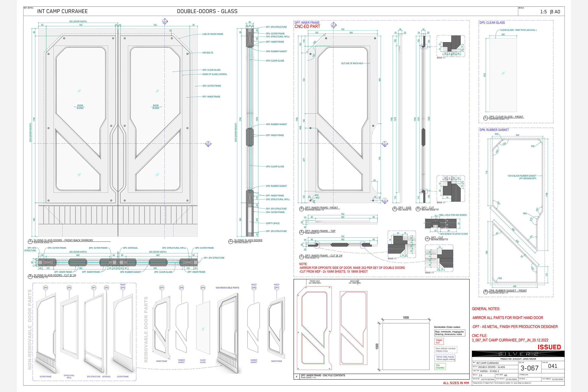Select the HEX BOLTS annotation
The image size is (588, 392).
tap(208, 53)
